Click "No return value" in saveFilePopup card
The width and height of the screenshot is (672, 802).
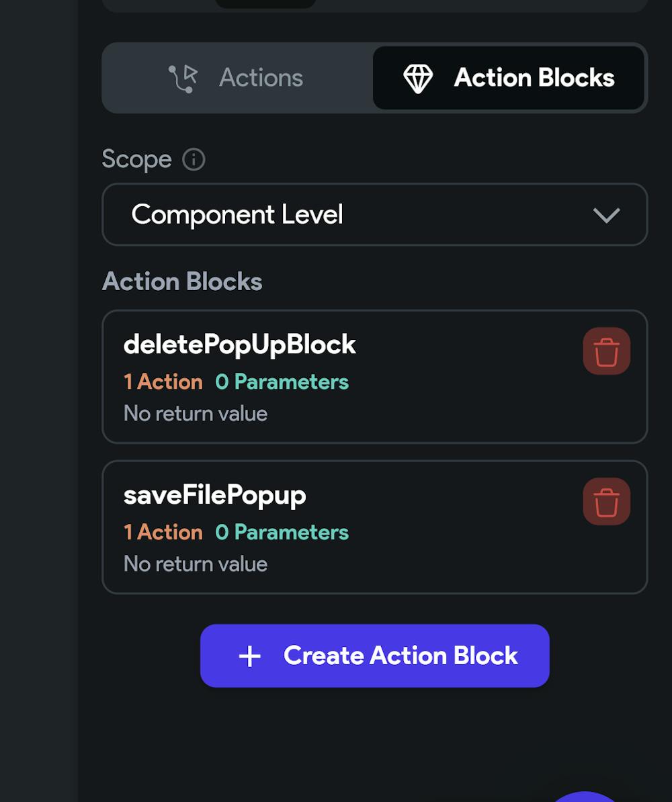(x=196, y=564)
